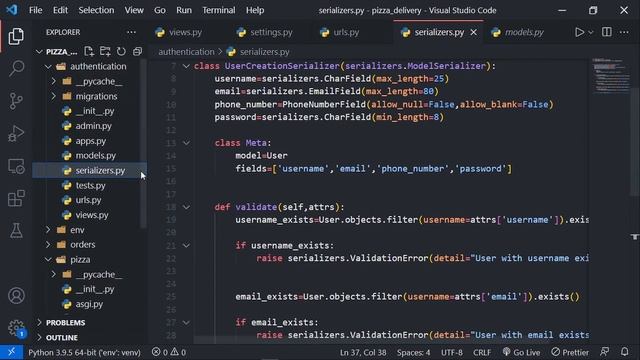Open the notifications bell
The width and height of the screenshot is (640, 360).
(x=624, y=352)
